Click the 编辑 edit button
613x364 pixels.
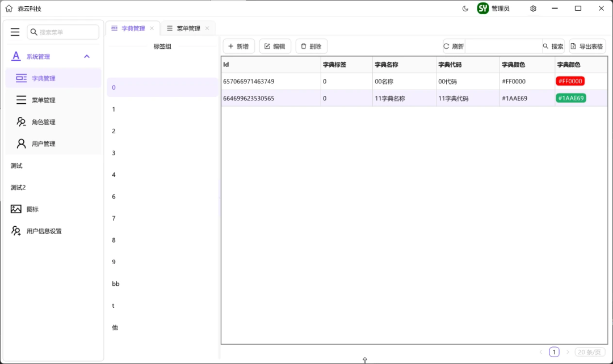[x=275, y=46]
